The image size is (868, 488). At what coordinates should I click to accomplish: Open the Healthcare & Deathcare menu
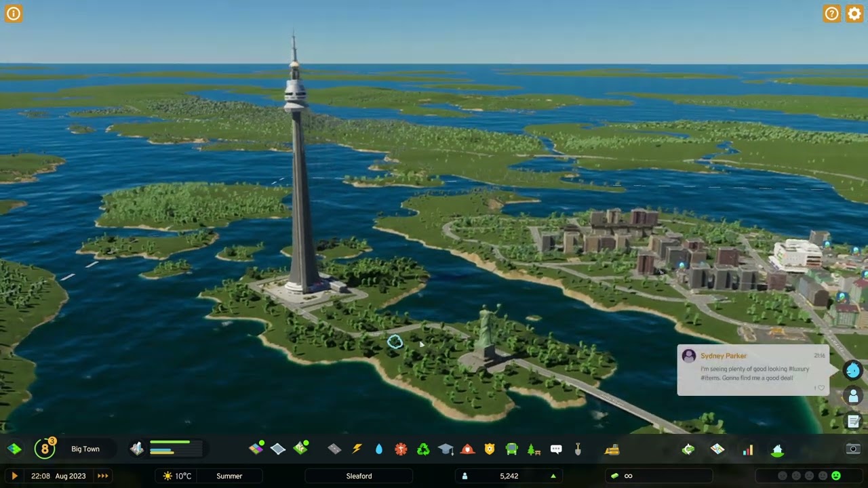tap(401, 449)
